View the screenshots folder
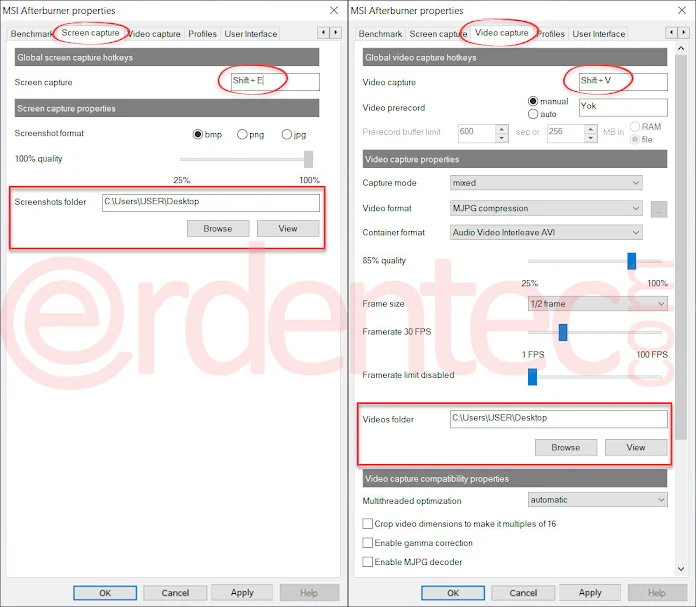This screenshot has width=696, height=607. [x=288, y=229]
